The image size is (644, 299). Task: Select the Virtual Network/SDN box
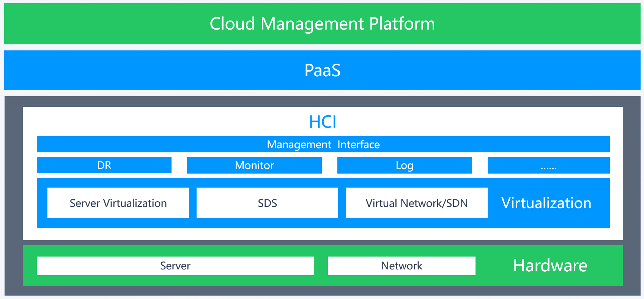[417, 203]
